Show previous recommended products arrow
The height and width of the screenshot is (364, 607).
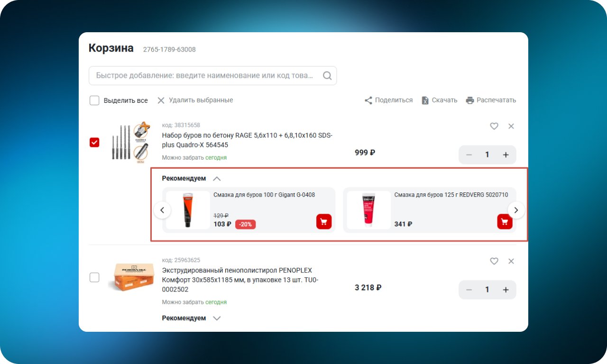pyautogui.click(x=162, y=210)
